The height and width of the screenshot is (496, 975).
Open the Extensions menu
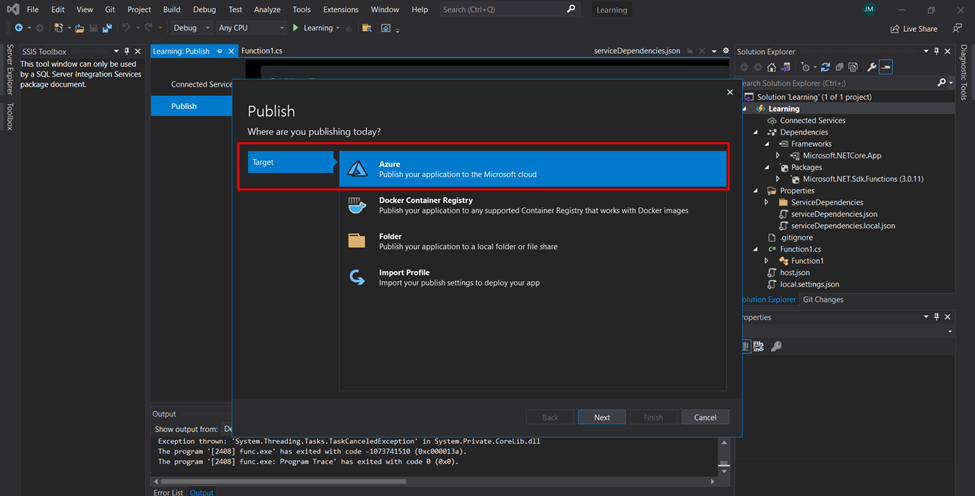[x=341, y=9]
